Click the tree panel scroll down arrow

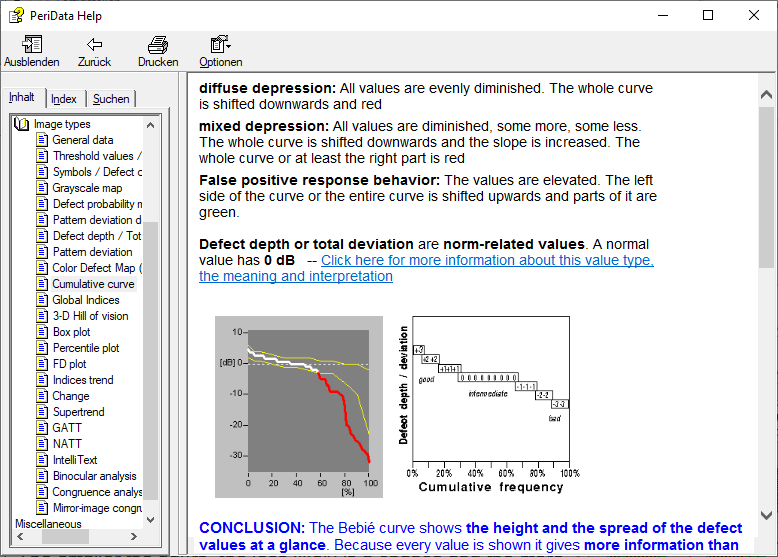(151, 520)
